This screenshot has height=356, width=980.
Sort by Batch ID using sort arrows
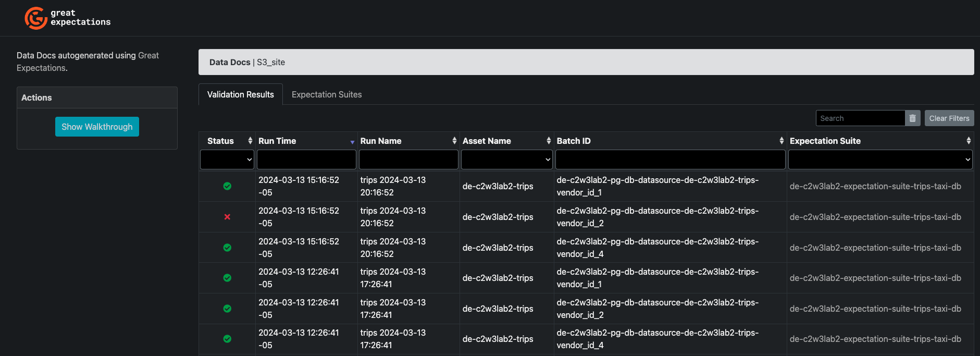tap(781, 141)
